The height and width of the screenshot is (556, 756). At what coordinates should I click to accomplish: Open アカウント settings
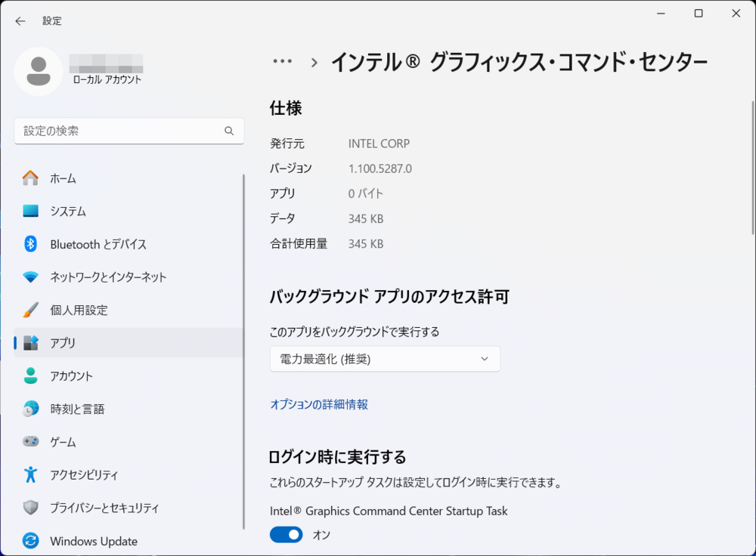(129, 375)
